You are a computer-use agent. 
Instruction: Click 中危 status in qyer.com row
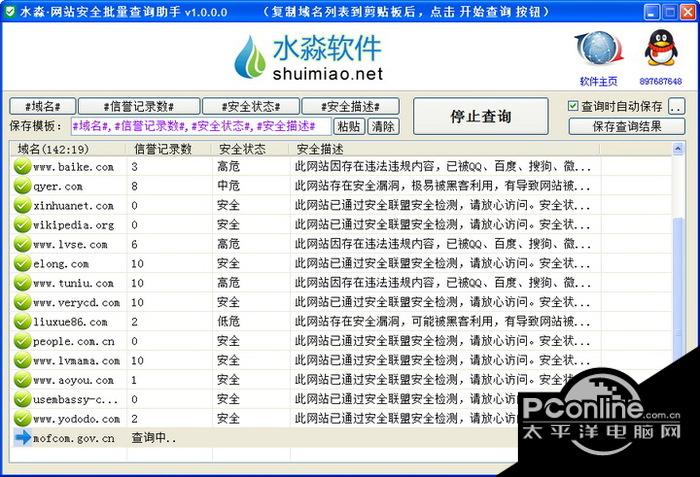pyautogui.click(x=229, y=185)
